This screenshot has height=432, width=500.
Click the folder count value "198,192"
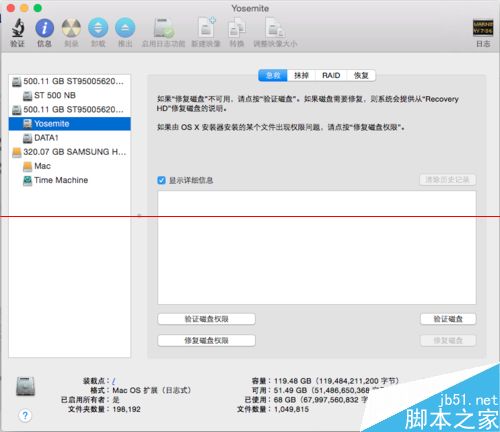click(x=126, y=409)
